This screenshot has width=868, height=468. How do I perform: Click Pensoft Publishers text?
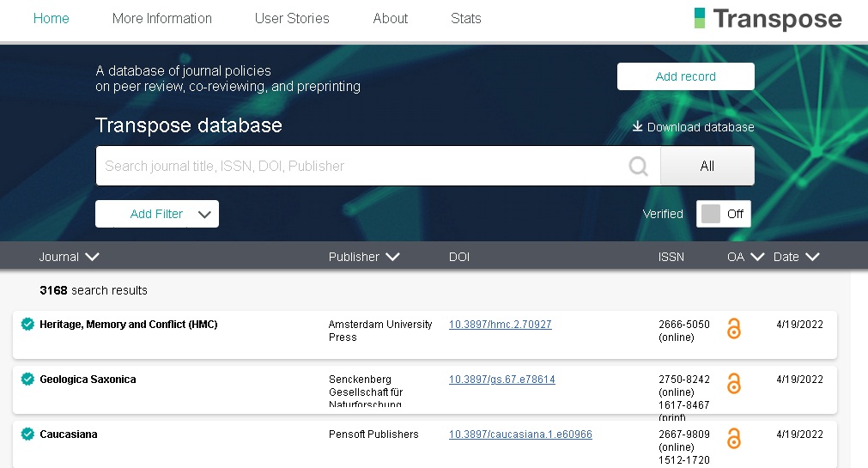(373, 435)
